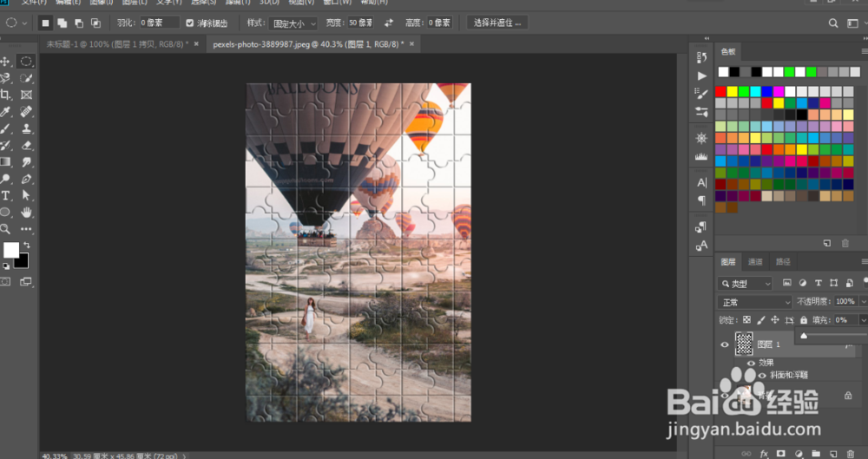The image size is (868, 459).
Task: Switch to the 路径 paths tab
Action: coord(783,262)
